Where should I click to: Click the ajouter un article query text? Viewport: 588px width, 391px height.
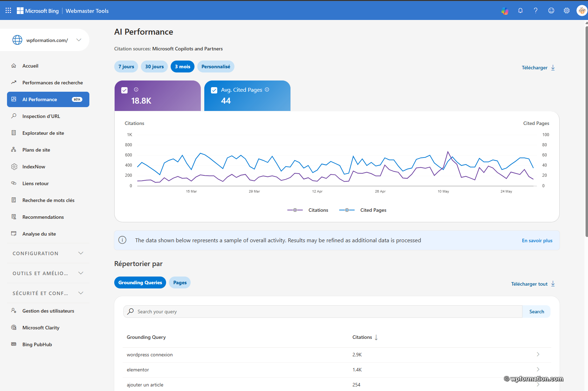(145, 385)
